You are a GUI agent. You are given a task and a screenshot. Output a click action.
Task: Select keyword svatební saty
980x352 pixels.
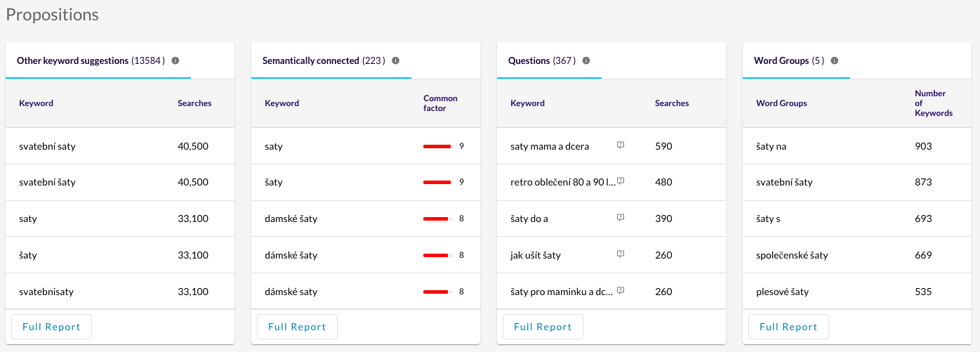[47, 146]
